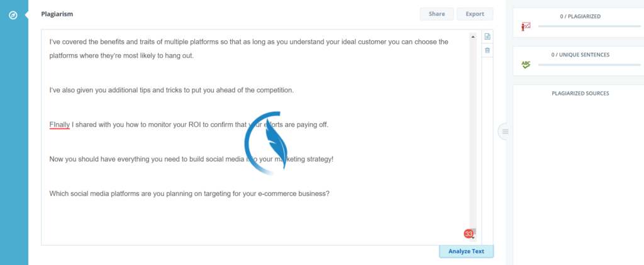Click the red plagiarized presenter icon
The height and width of the screenshot is (265, 644).
(x=526, y=26)
